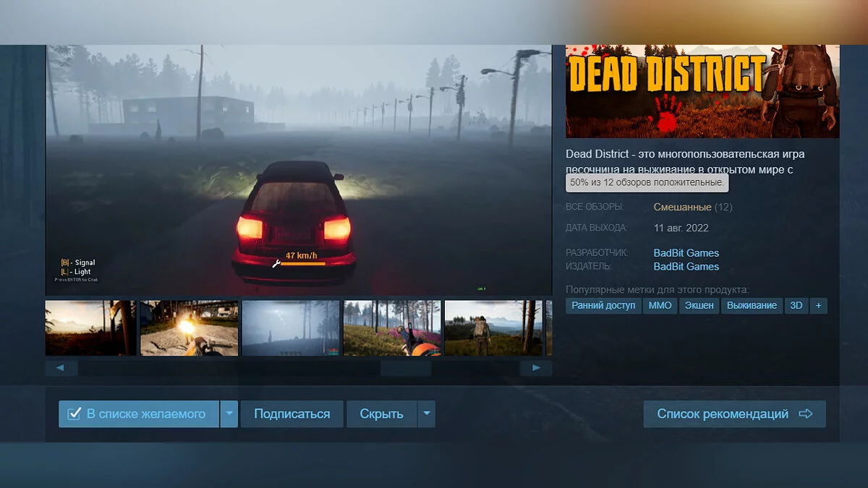Select the foggy forest thumbnail
This screenshot has width=868, height=488.
[291, 328]
